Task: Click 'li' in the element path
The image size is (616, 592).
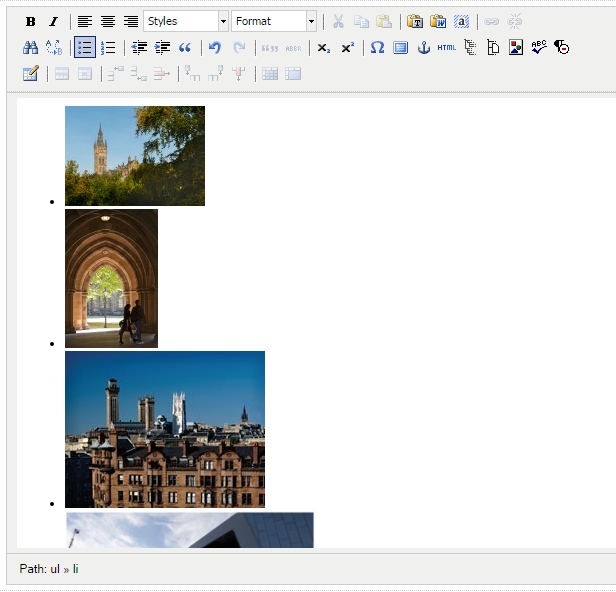Action: [x=75, y=569]
